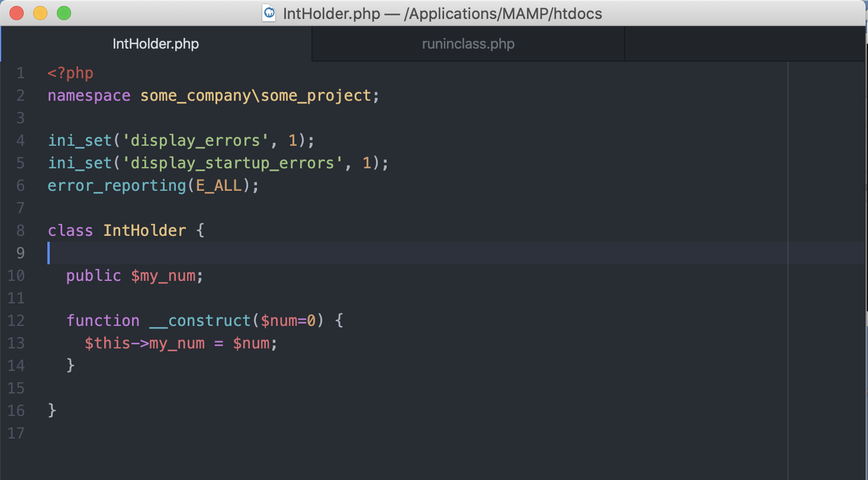Click the PHP file icon in title bar
Viewport: 868px width, 480px height.
coord(269,13)
